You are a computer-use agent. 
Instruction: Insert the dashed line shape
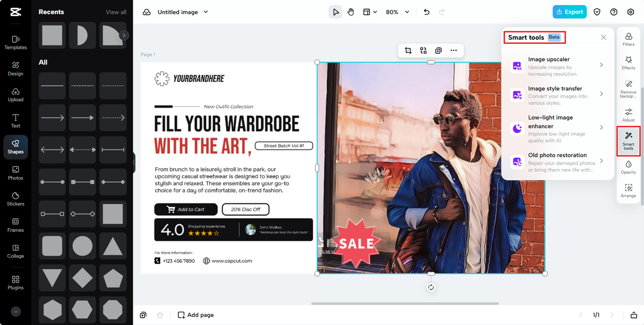pos(83,86)
